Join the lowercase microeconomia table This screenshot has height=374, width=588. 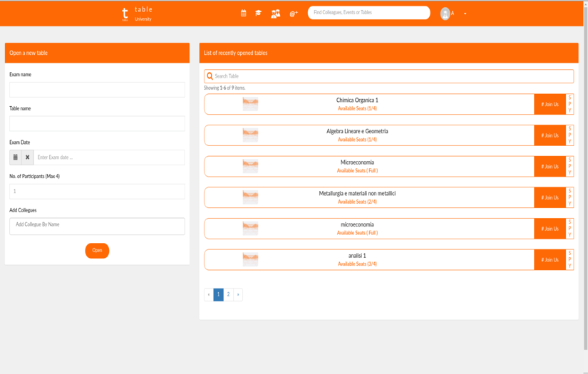[550, 229]
